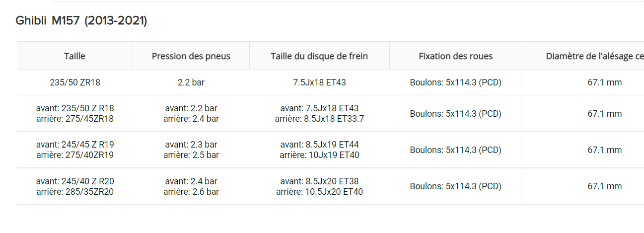Image resolution: width=644 pixels, height=233 pixels.
Task: Select the arrière: 10.5Jx20 ET40 rim text
Action: pos(319,191)
